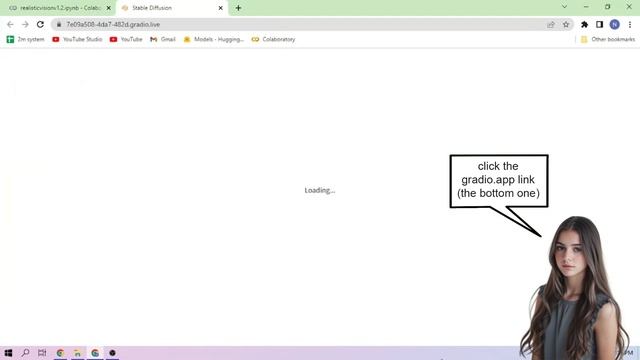Toggle the browser side panel
Image resolution: width=640 pixels, height=360 pixels.
click(599, 24)
